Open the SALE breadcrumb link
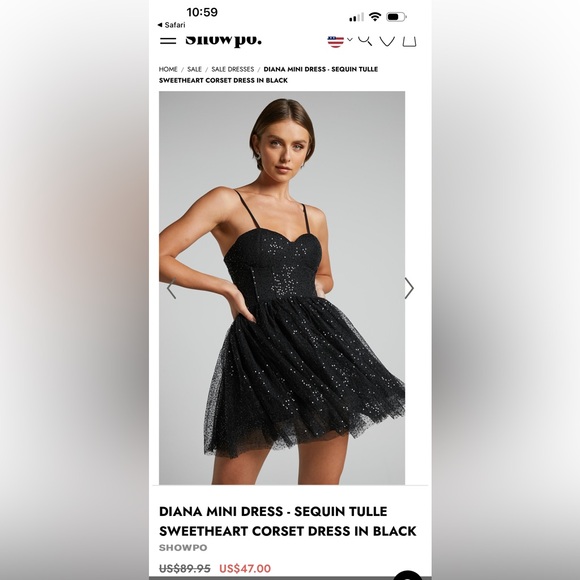 tap(194, 69)
